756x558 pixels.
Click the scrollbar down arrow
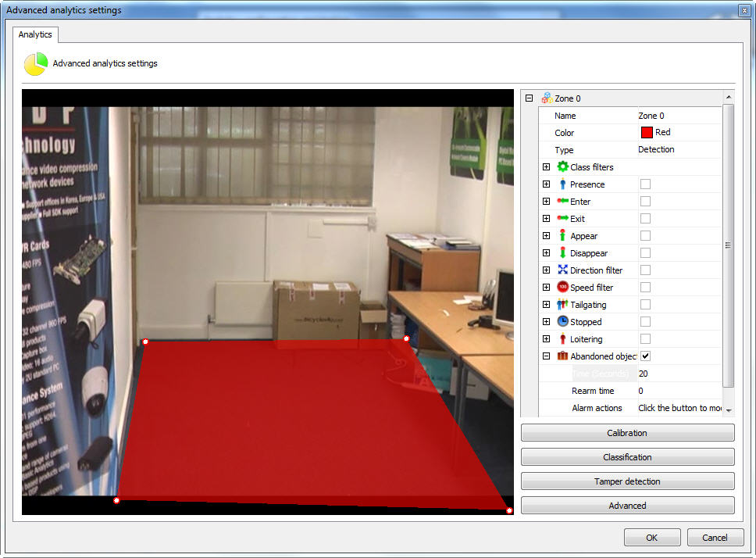point(729,410)
